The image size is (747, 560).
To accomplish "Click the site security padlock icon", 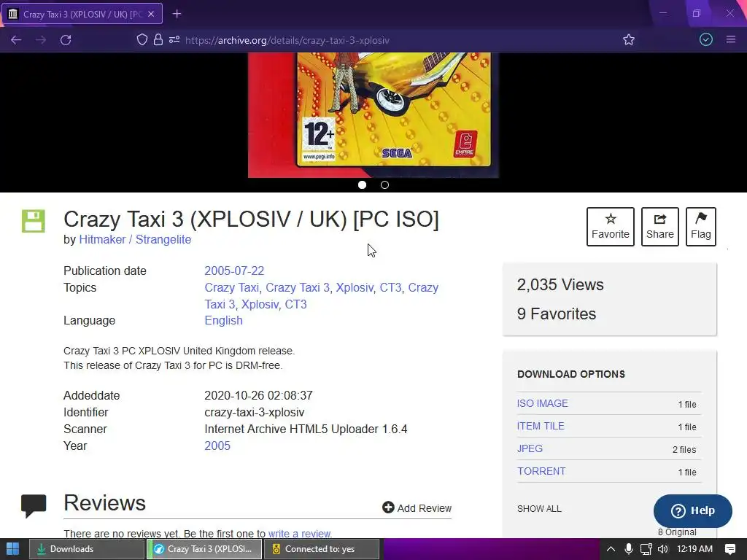I will pos(158,39).
